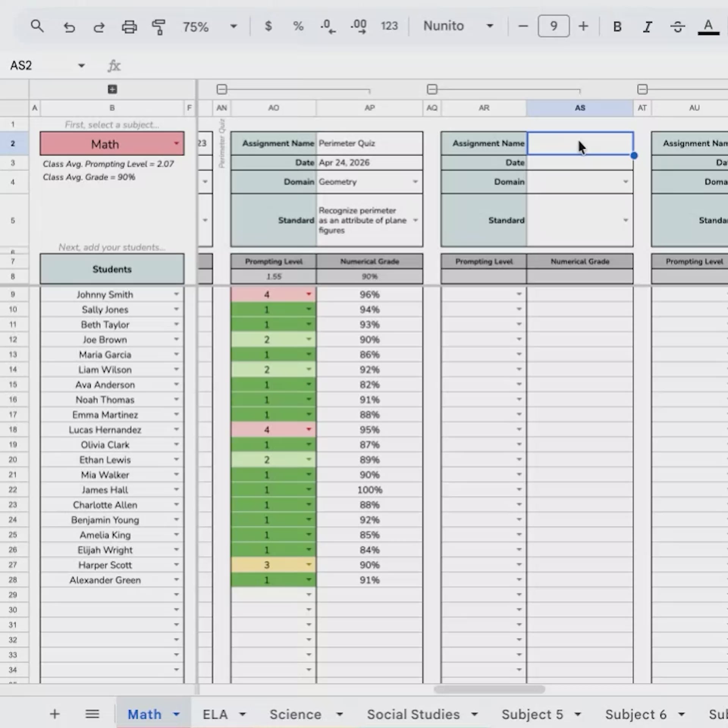Open the text color picker

point(708,27)
